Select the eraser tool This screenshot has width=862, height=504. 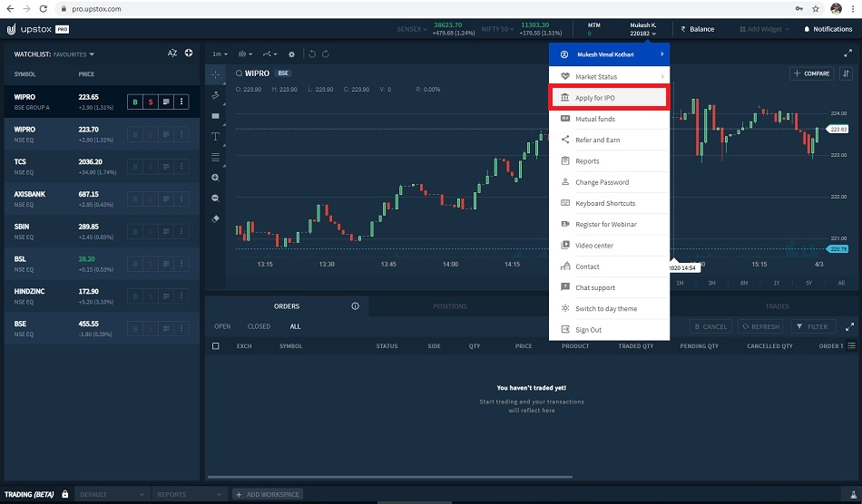coord(216,218)
